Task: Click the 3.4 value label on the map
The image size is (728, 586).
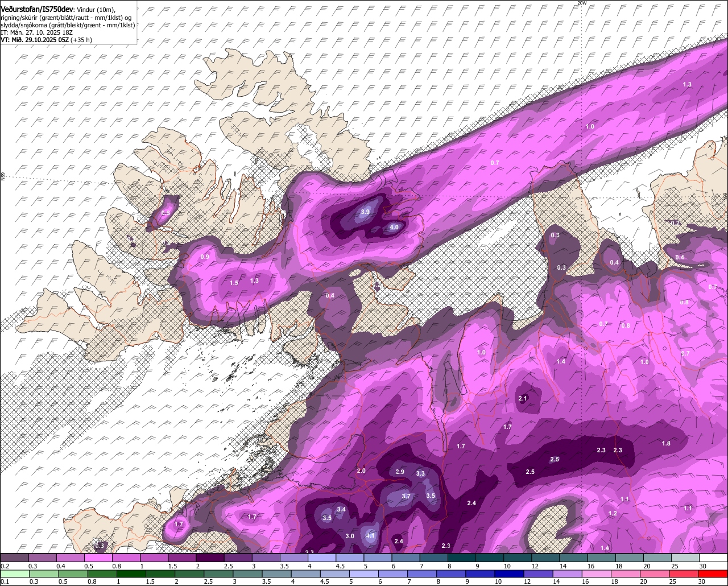Action: point(341,509)
